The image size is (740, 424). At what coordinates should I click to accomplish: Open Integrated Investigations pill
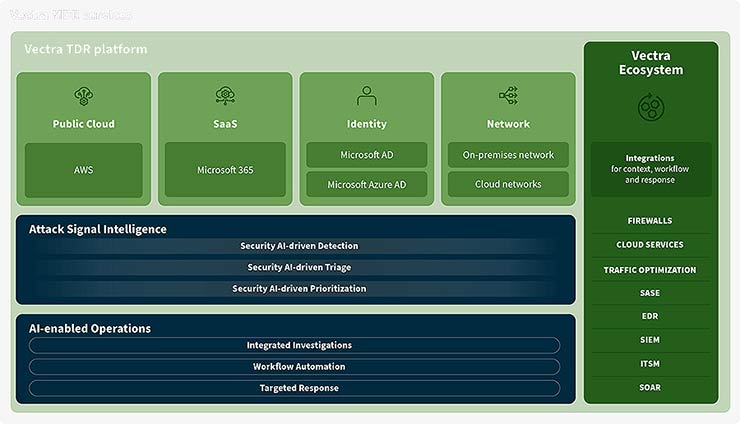coord(294,345)
